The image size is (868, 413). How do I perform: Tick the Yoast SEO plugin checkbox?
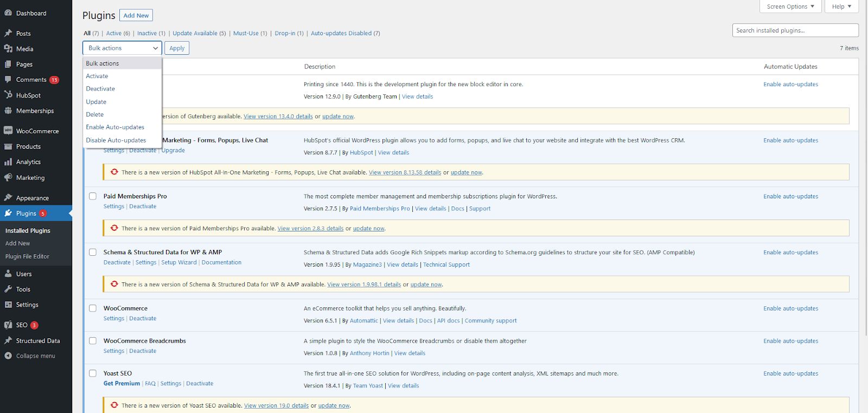click(93, 373)
